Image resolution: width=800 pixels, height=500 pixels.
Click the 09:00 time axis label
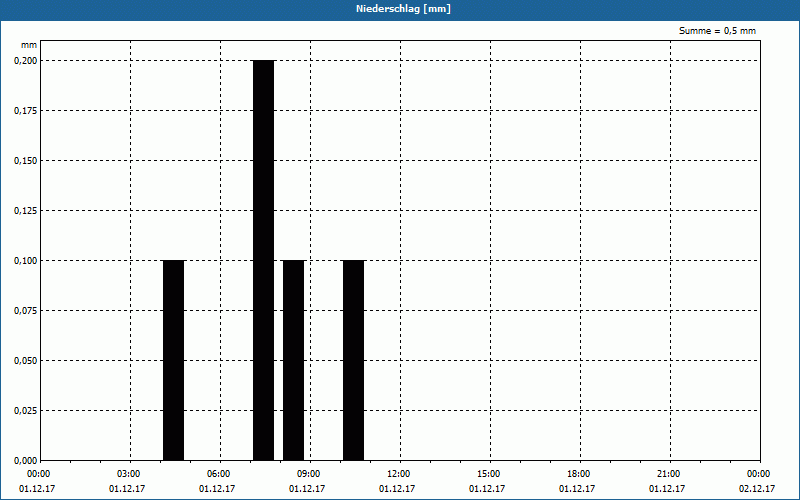tap(309, 474)
